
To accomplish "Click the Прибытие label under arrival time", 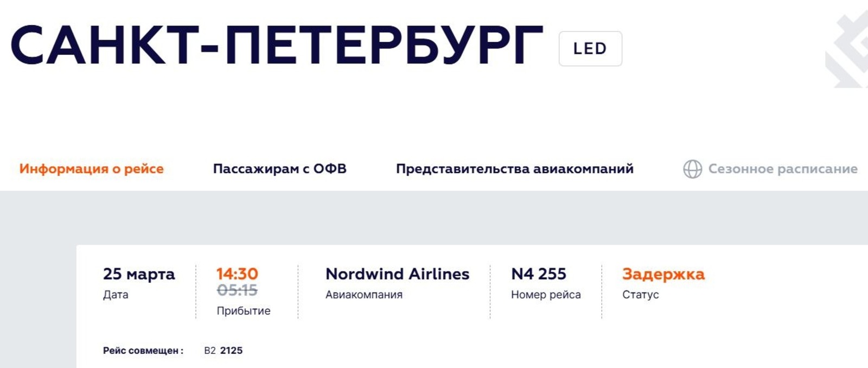I will (x=243, y=311).
